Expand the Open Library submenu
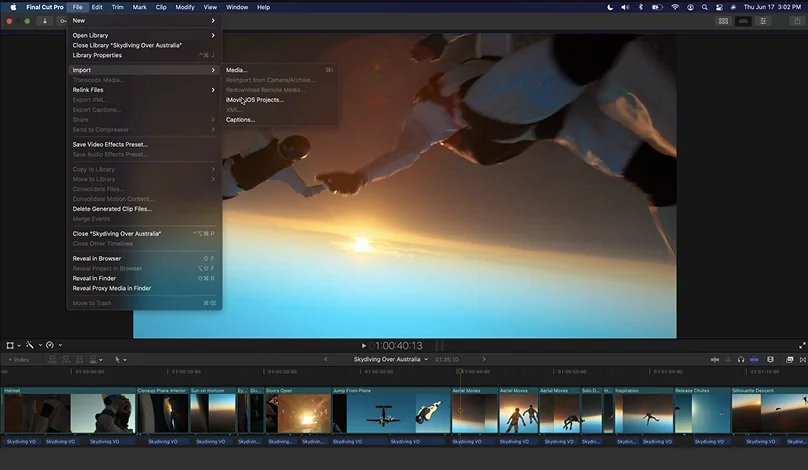The image size is (808, 470). click(144, 36)
